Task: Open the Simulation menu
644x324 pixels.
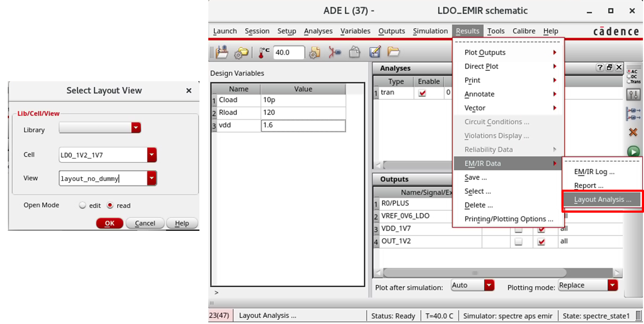Action: coord(430,31)
